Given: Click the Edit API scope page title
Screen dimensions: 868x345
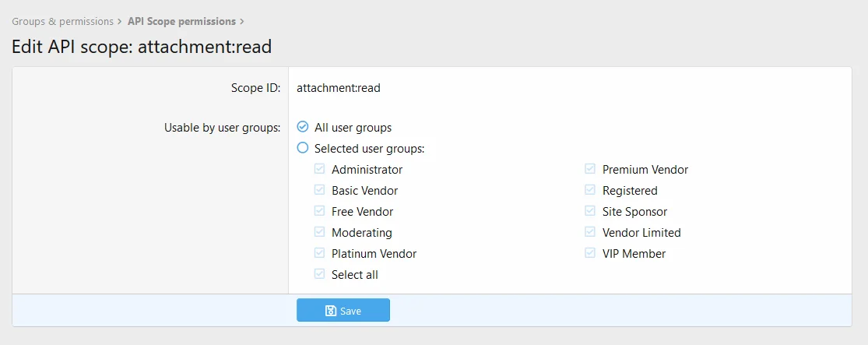Looking at the screenshot, I should [x=142, y=47].
